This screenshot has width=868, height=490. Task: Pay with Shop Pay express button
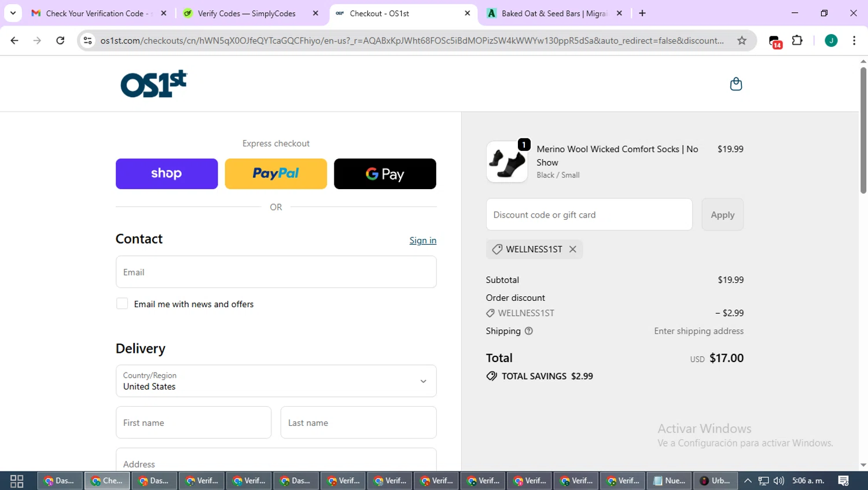[x=167, y=174]
